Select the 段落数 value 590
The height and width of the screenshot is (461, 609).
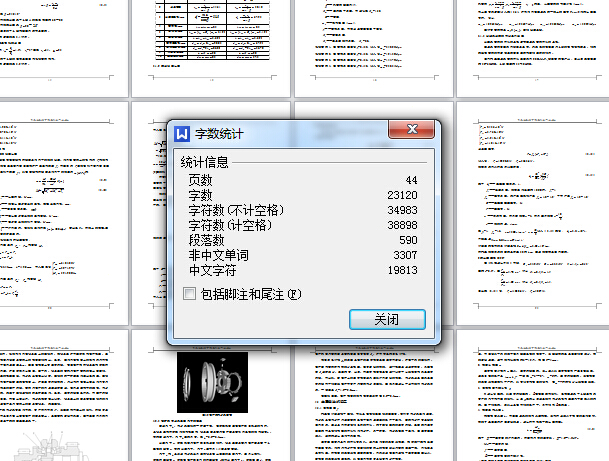coord(408,240)
